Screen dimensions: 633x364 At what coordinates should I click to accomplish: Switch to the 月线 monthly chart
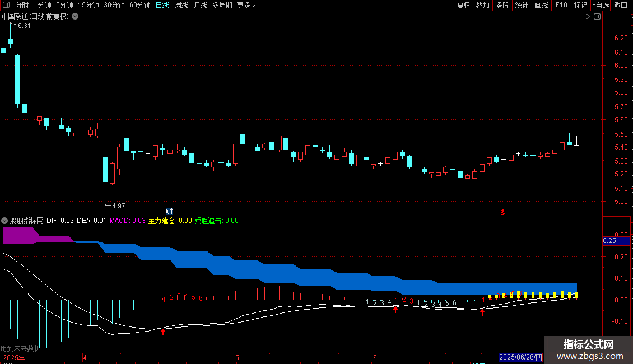200,5
